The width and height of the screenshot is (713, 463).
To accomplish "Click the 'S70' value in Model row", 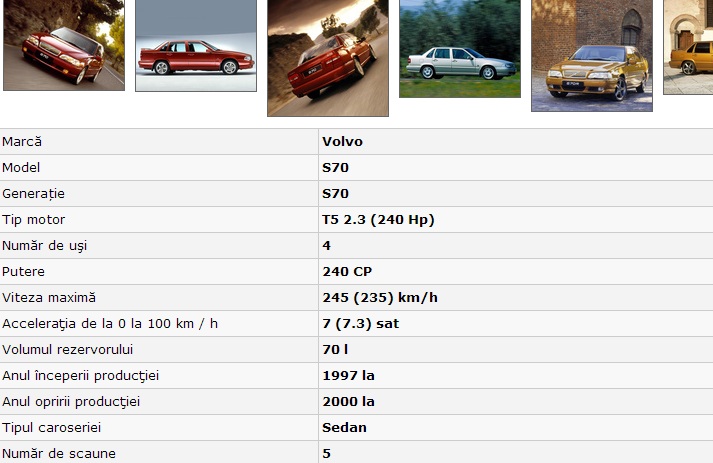I will click(336, 167).
